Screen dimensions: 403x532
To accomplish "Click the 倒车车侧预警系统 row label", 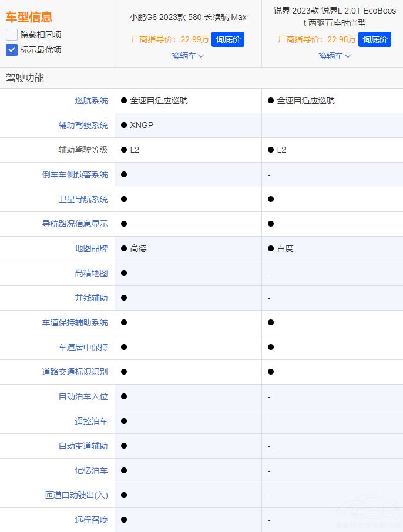I will [75, 174].
